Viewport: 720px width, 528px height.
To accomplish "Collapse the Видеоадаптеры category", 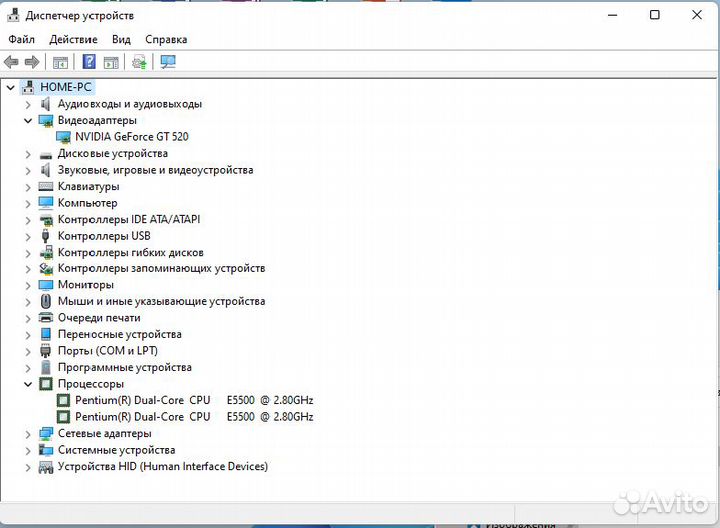I will click(28, 121).
